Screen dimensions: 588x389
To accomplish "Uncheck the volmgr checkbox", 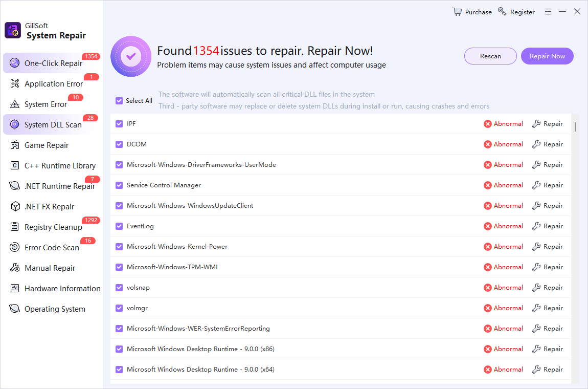I will [x=119, y=308].
